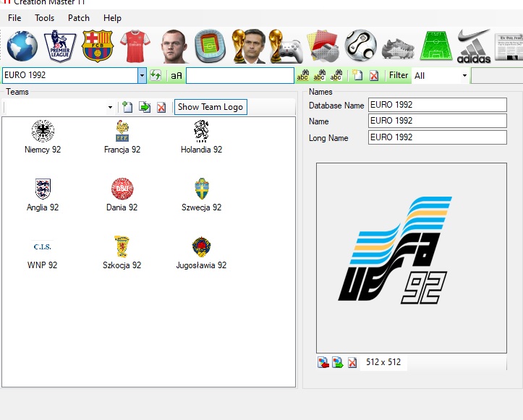Open Kits via red Arsenal shirt icon
This screenshot has height=420, width=523.
pos(135,46)
